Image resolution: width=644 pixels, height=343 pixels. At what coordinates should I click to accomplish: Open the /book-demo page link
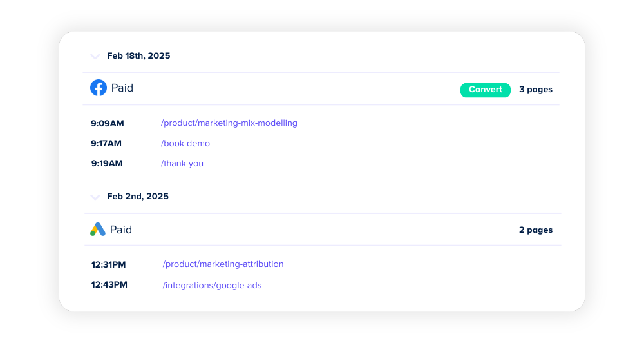pyautogui.click(x=185, y=143)
